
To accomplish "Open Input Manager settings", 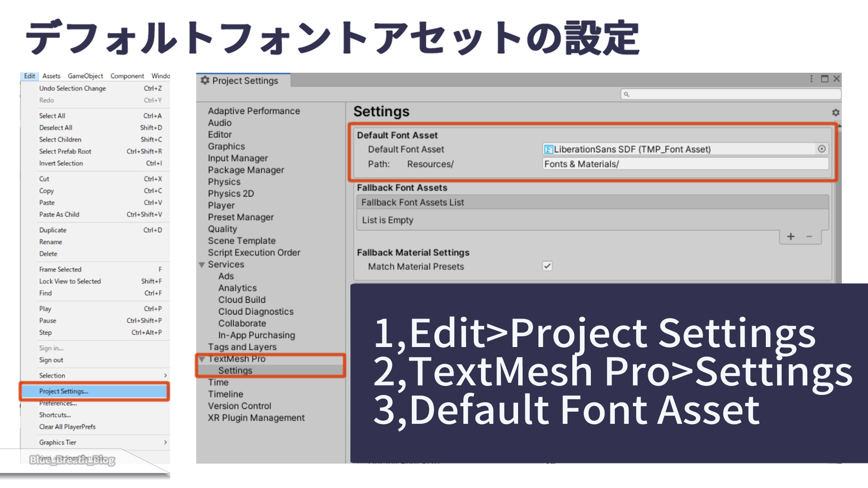I will pos(238,158).
